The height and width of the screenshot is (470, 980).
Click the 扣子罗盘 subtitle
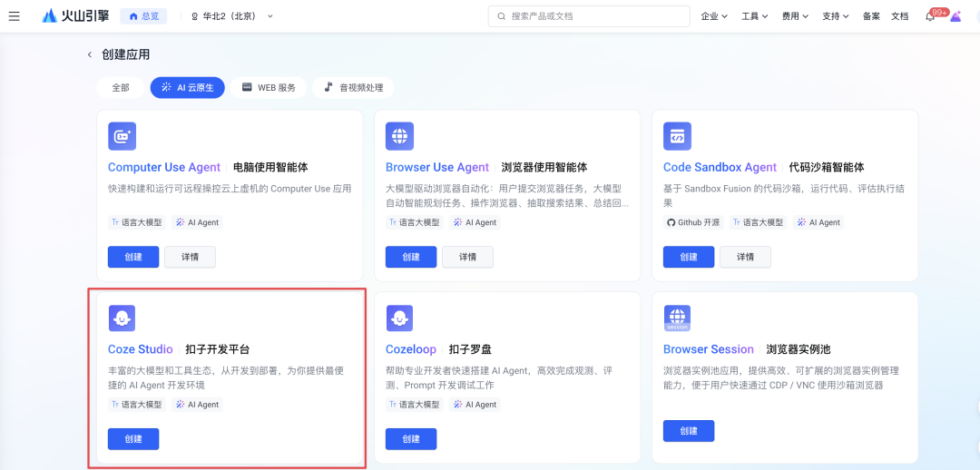(x=470, y=349)
